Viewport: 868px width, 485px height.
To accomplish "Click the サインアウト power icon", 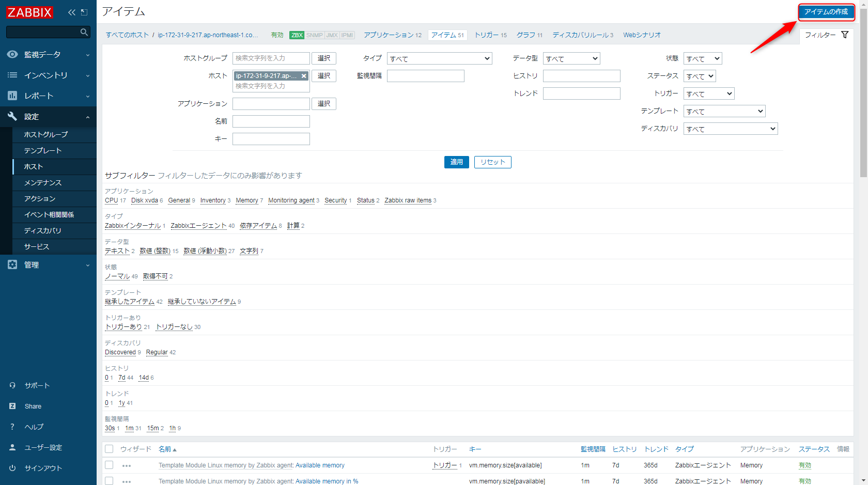I will [x=12, y=468].
